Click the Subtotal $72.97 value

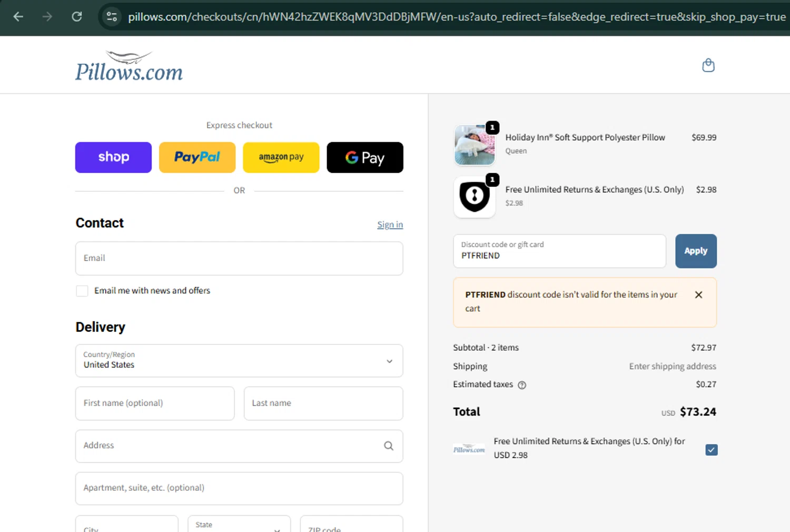[x=704, y=348]
